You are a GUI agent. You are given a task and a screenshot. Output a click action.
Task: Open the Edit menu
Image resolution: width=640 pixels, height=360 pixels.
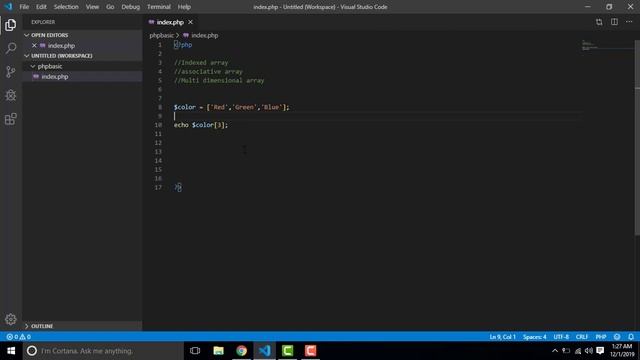click(41, 7)
